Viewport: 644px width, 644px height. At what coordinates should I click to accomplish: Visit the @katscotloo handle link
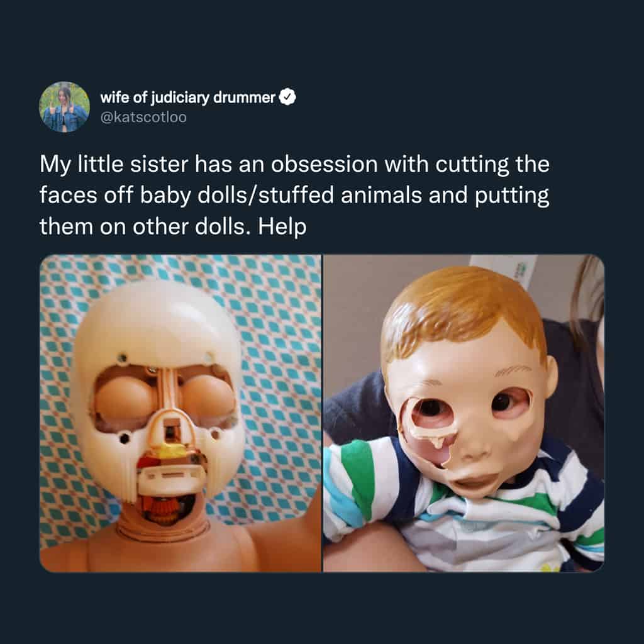tap(143, 118)
